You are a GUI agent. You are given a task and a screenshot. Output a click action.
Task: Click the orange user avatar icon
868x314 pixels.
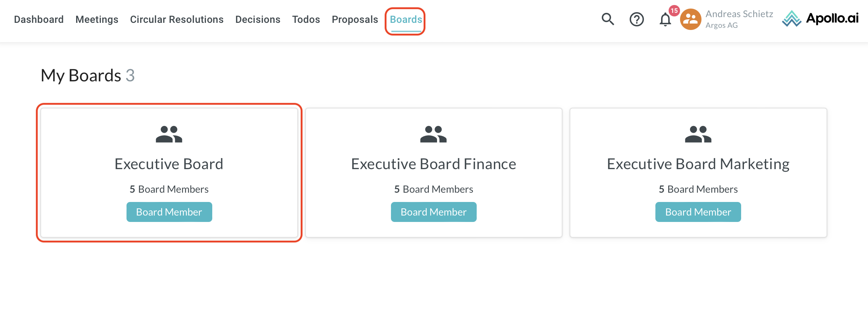click(x=690, y=19)
